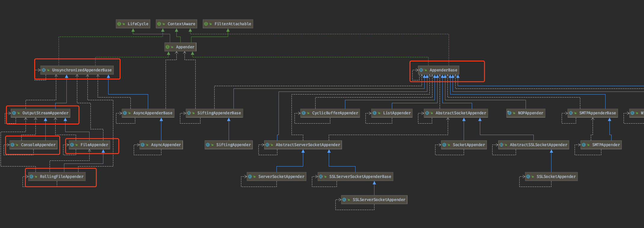Select the AsyncAppenderBase node
This screenshot has width=644, height=228.
(x=148, y=113)
